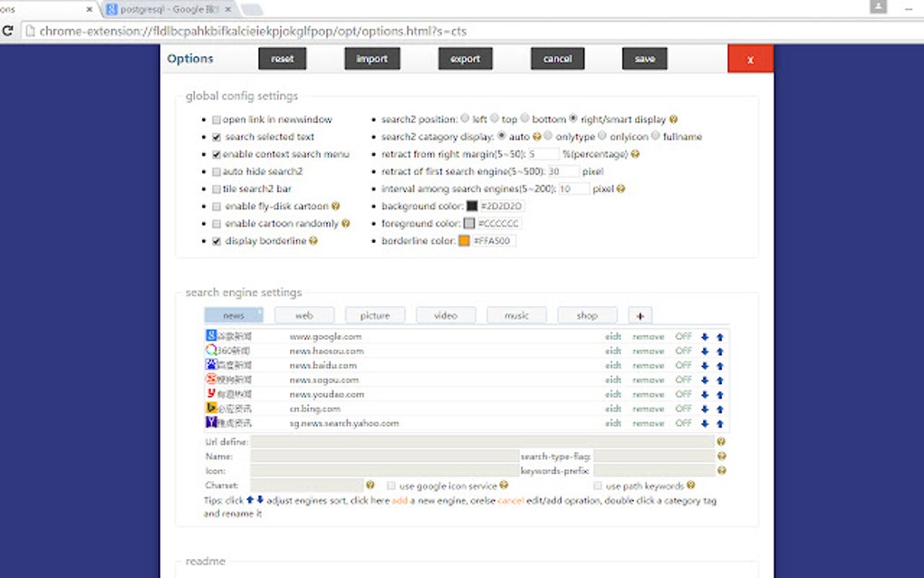Expand the search-type-flag field
Viewport: 924px width, 578px height.
pos(652,456)
